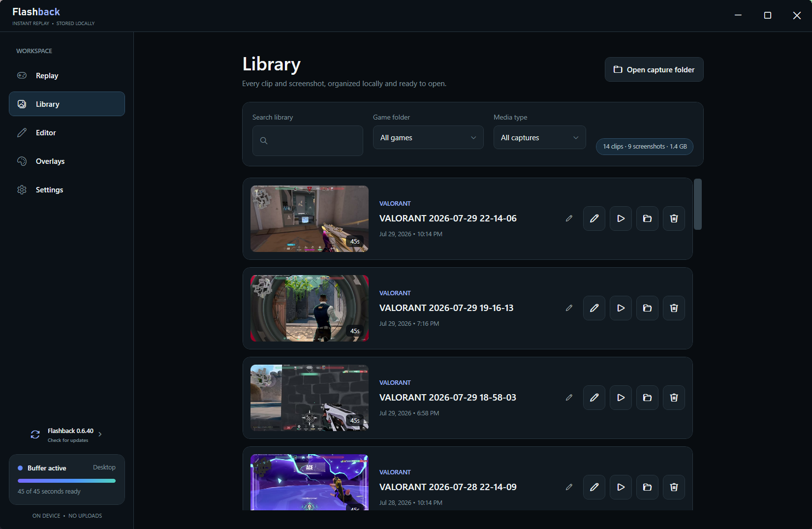Rename clip VALORANT 2026-07-29 18-58-03 with small pencil
This screenshot has height=529, width=812.
point(569,398)
